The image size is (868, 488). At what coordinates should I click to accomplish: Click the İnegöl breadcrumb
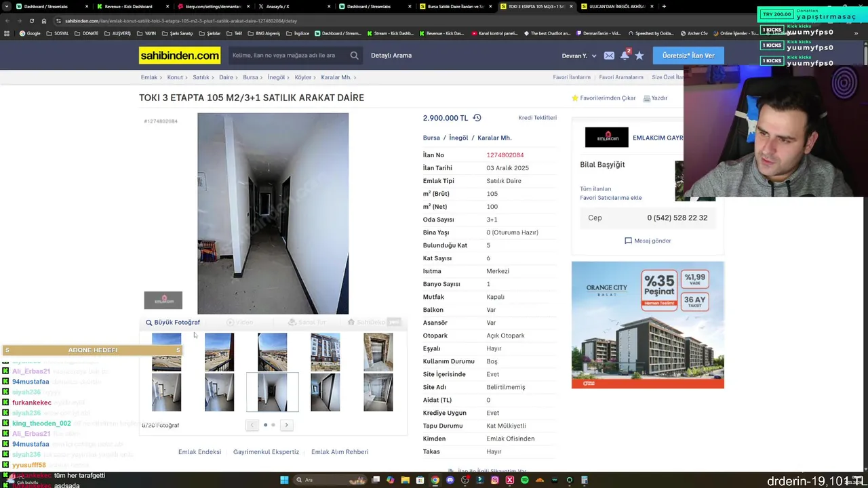(276, 77)
